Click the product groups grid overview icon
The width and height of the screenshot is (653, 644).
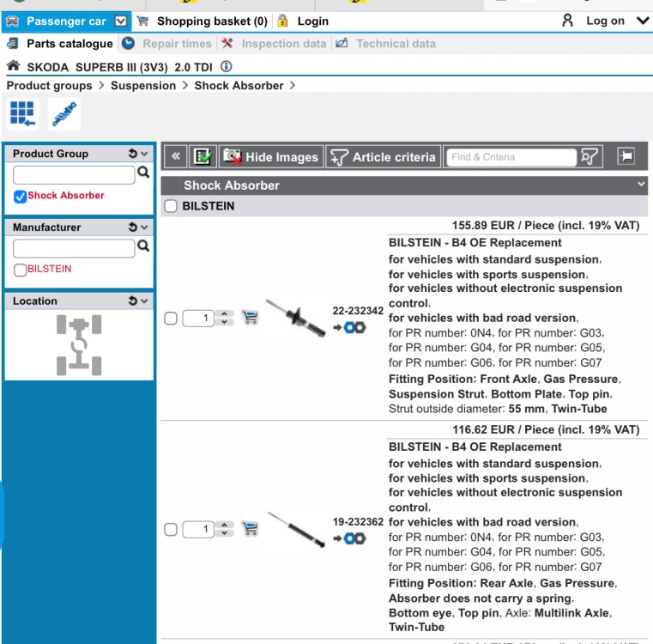pos(22,114)
